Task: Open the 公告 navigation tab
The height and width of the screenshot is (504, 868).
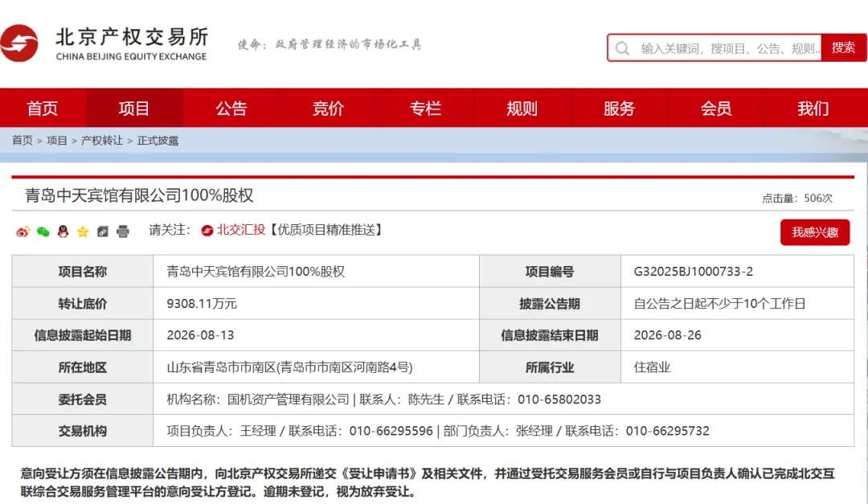Action: tap(231, 108)
